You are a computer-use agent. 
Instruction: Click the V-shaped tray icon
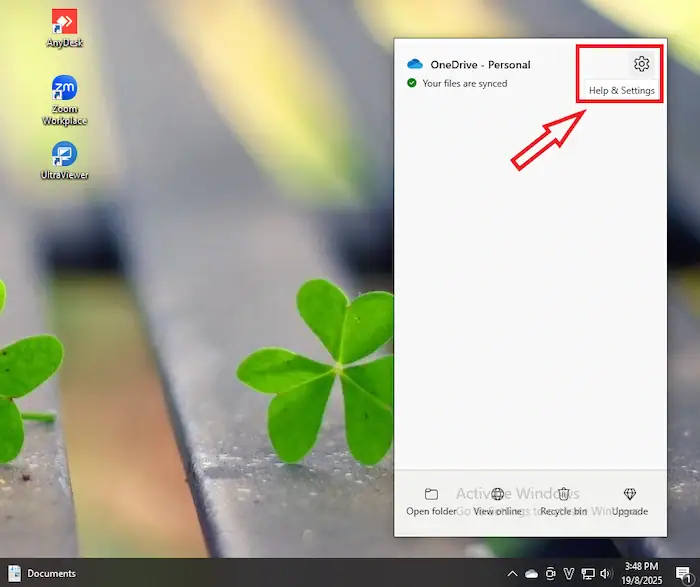pyautogui.click(x=568, y=574)
